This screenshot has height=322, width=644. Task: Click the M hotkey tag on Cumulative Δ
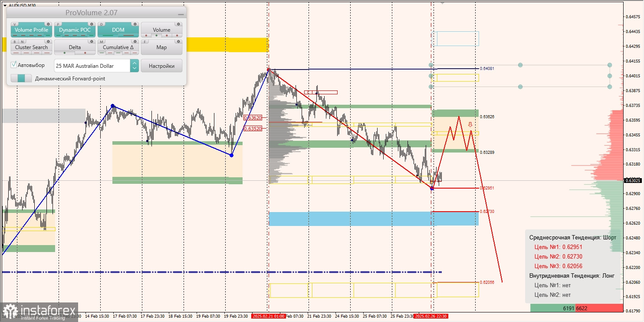(x=102, y=42)
